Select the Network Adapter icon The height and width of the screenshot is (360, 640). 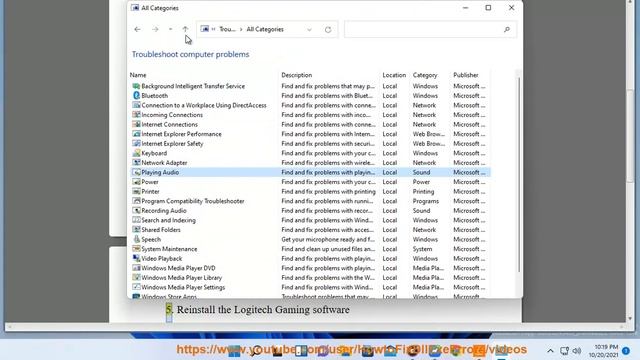(x=136, y=163)
